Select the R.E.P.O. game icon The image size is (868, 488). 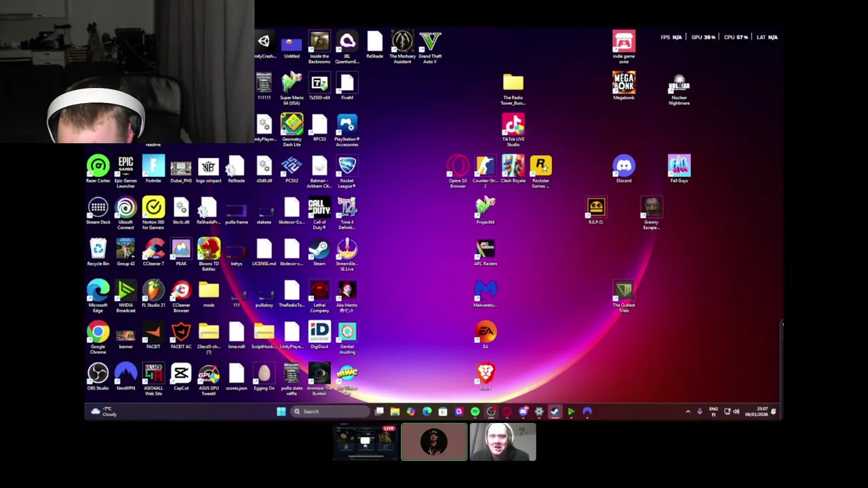596,210
